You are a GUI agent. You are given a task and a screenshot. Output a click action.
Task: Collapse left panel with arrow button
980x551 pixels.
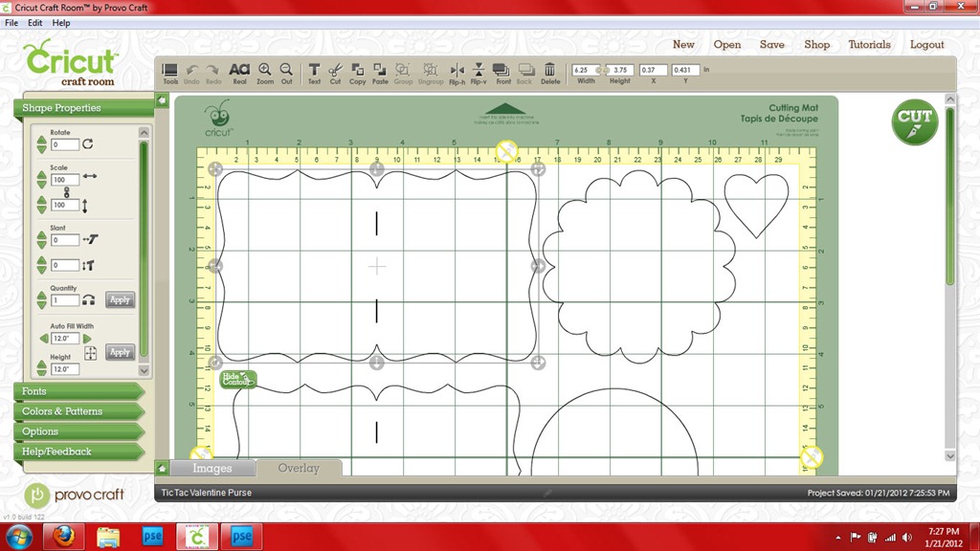162,99
